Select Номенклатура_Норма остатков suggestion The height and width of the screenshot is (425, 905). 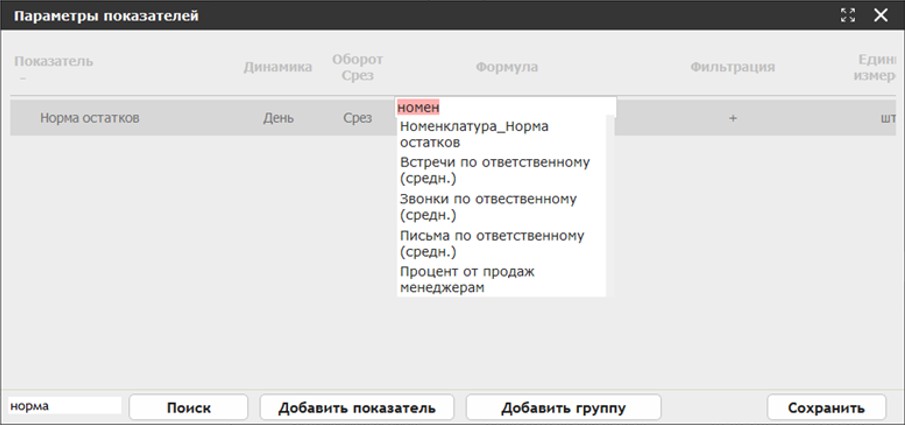(501, 134)
